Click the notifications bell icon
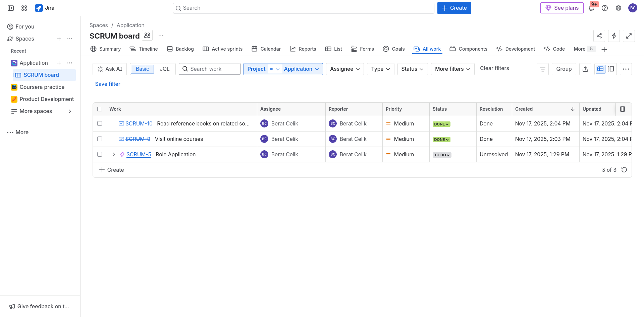This screenshot has width=644, height=317. (x=591, y=8)
